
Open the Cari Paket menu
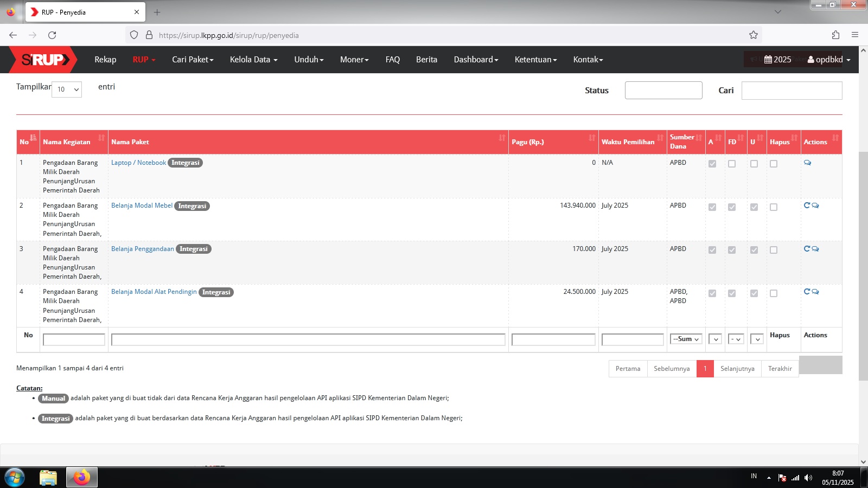[193, 60]
